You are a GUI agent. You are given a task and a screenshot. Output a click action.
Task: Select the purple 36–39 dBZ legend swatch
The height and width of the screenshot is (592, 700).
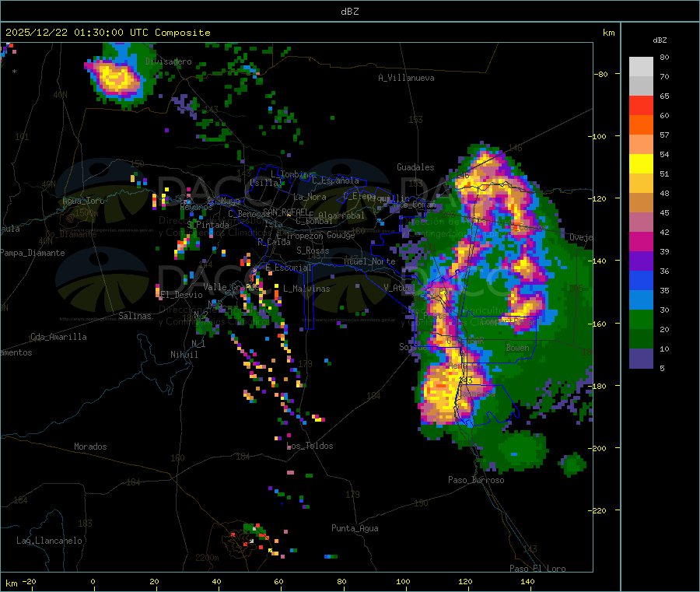pyautogui.click(x=641, y=261)
